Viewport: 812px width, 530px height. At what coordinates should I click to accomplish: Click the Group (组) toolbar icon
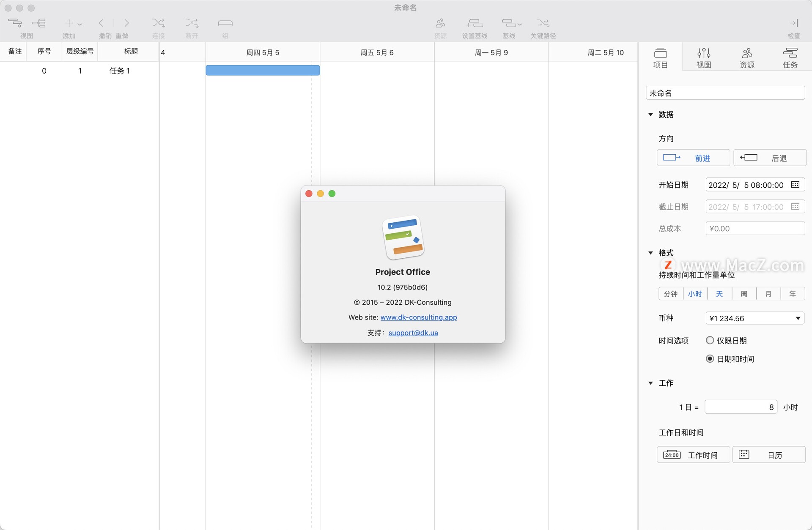(x=225, y=23)
